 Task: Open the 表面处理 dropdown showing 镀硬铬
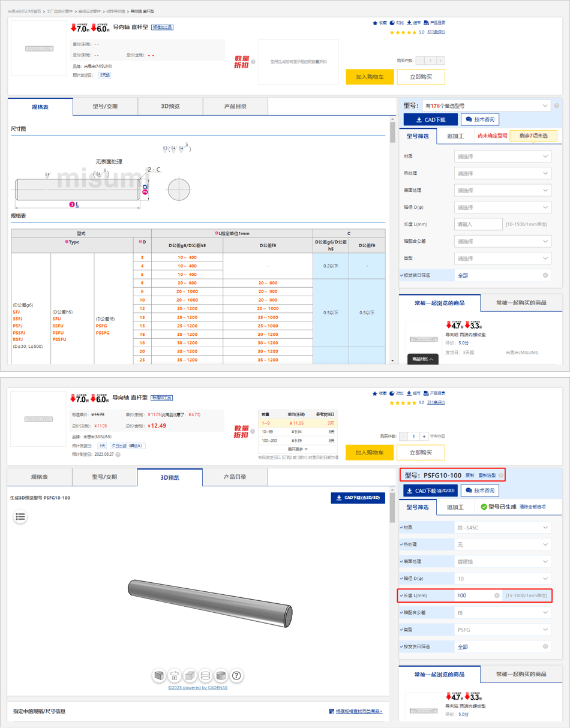click(503, 562)
